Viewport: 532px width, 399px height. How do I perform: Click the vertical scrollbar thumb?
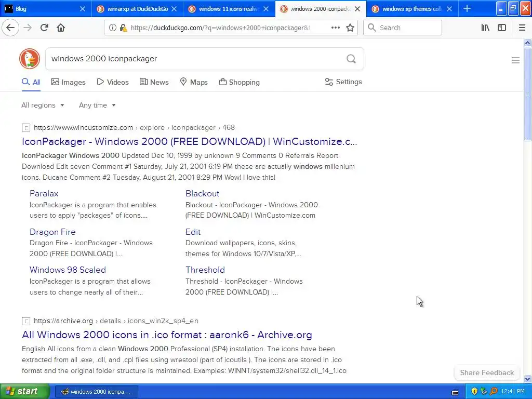coord(527,94)
